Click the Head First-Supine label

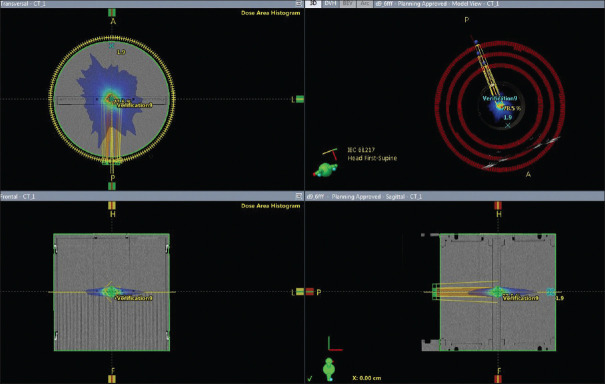tap(372, 158)
